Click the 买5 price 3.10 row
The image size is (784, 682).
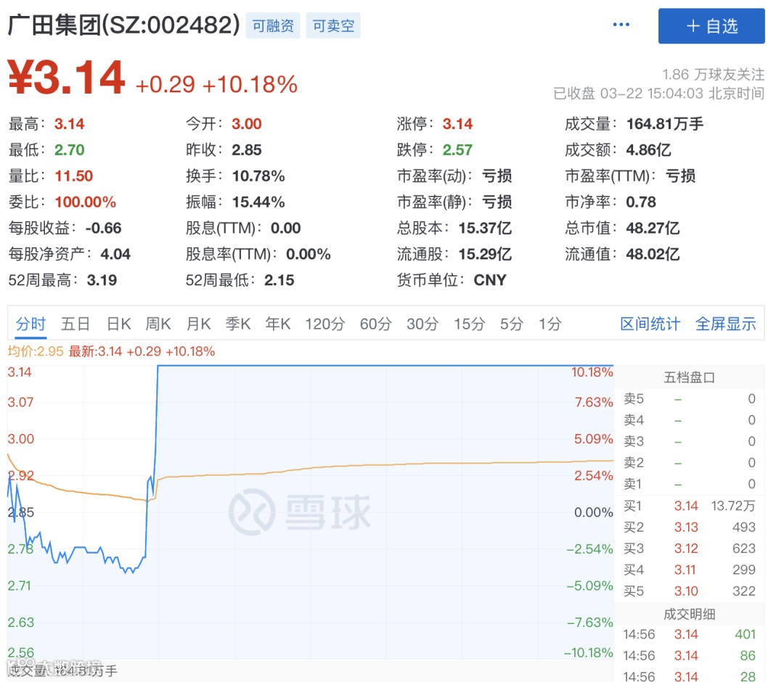tap(689, 591)
